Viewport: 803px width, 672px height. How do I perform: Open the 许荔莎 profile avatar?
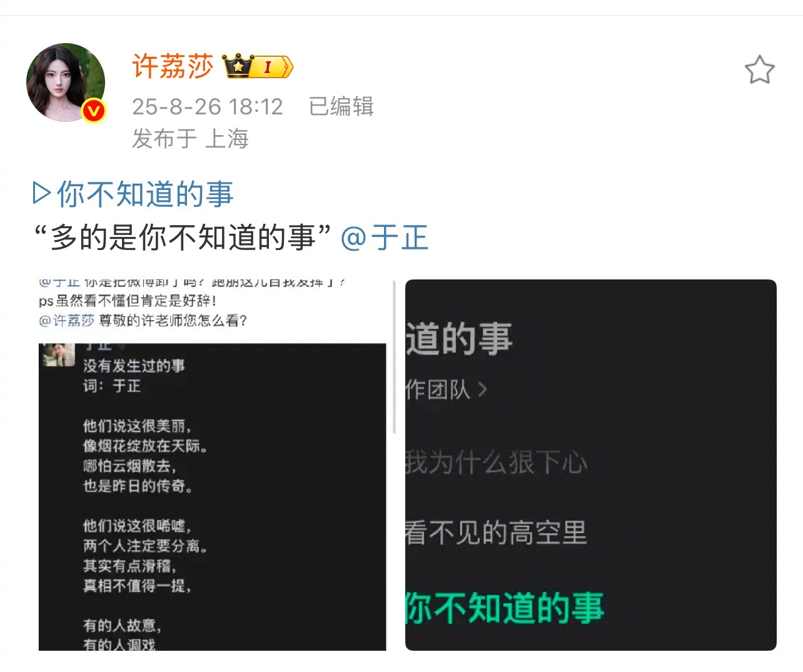tap(66, 83)
